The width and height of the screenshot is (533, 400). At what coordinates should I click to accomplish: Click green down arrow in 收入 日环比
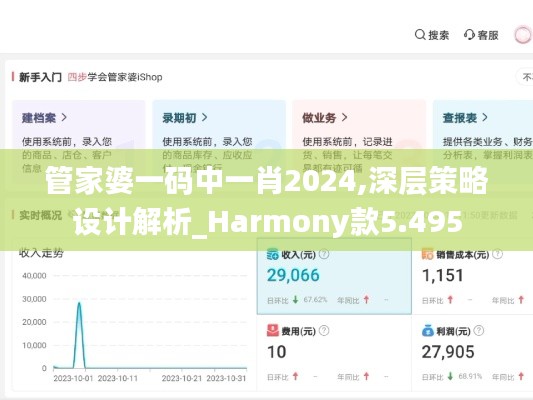pyautogui.click(x=295, y=300)
